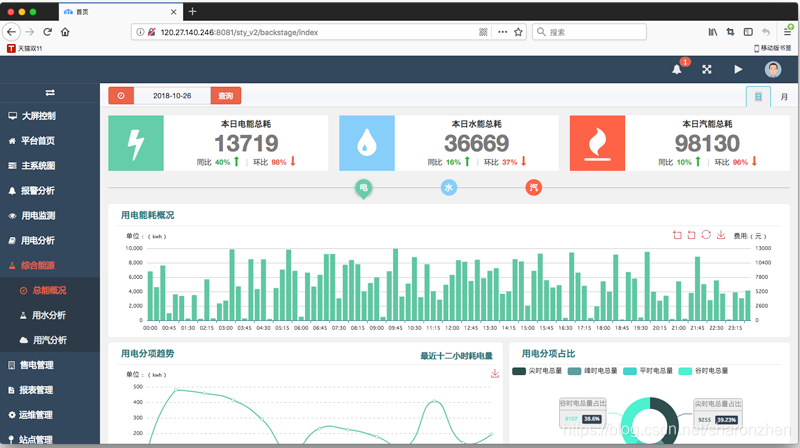Open 用电分析 sidebar item
800x448 pixels.
tap(50, 240)
